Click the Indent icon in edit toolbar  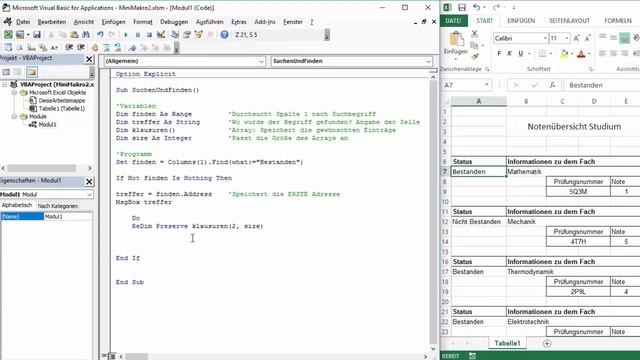[x=69, y=48]
